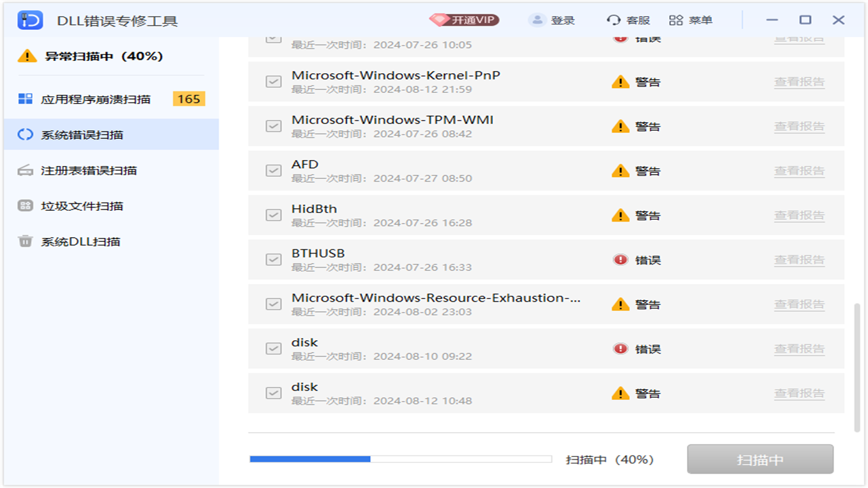Open 系统DLL扫描 in the sidebar
The height and width of the screenshot is (488, 868).
click(111, 242)
